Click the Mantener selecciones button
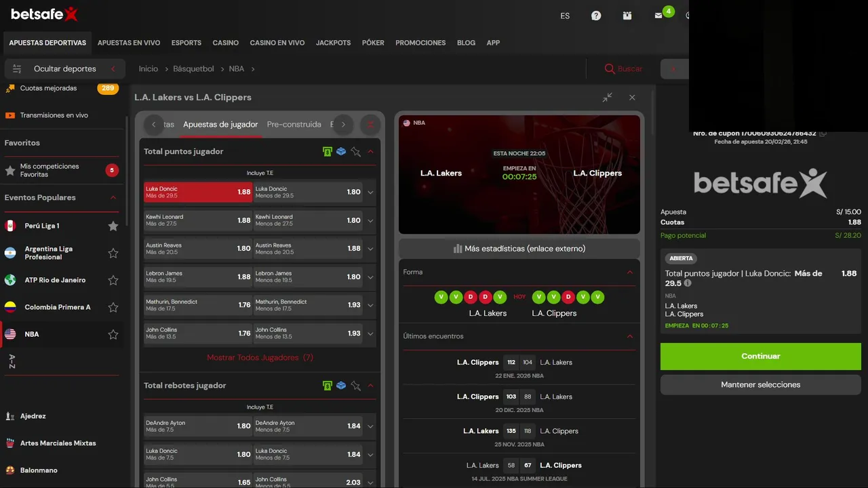The width and height of the screenshot is (868, 488). click(761, 385)
